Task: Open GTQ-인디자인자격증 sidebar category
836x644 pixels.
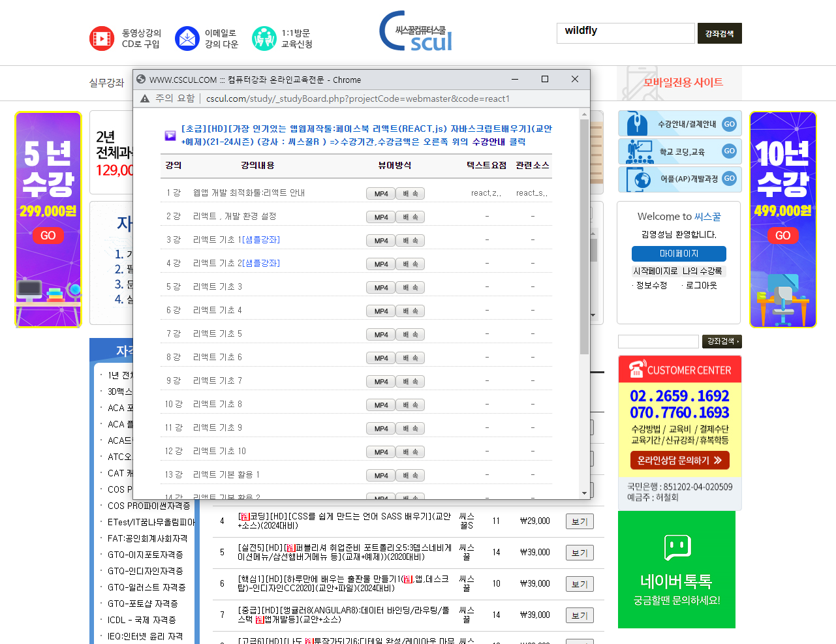Action: click(145, 571)
